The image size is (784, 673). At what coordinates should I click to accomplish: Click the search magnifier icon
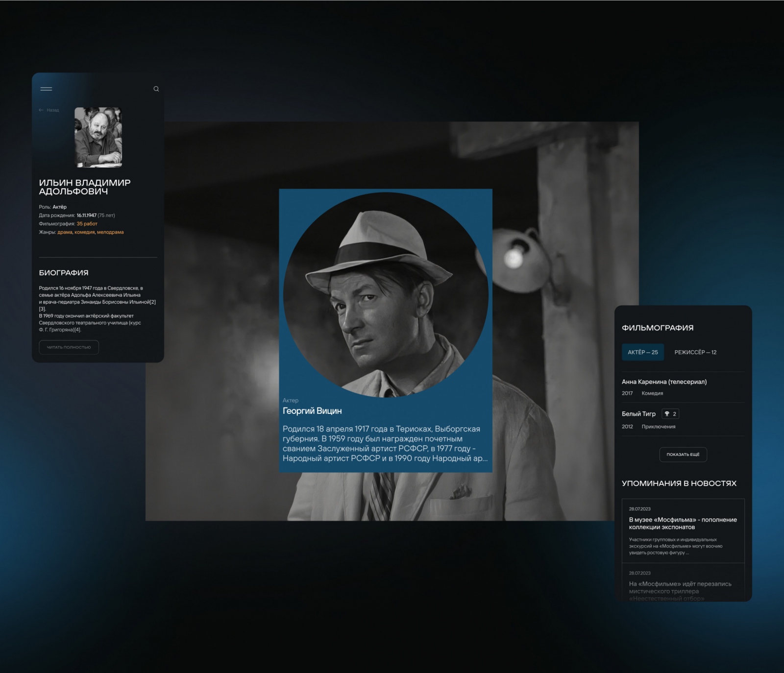pyautogui.click(x=156, y=89)
